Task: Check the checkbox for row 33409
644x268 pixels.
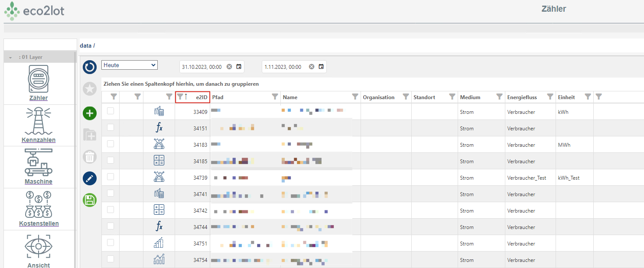Action: [x=111, y=111]
